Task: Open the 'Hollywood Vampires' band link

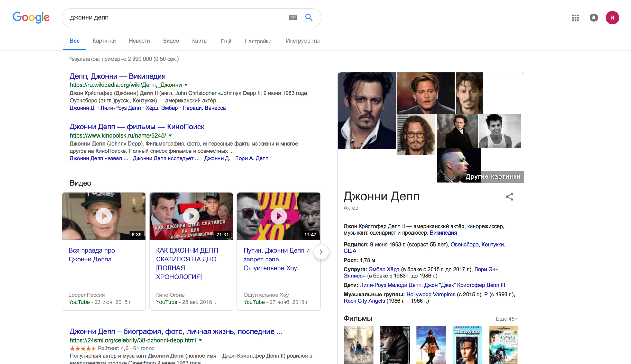Action: (431, 294)
